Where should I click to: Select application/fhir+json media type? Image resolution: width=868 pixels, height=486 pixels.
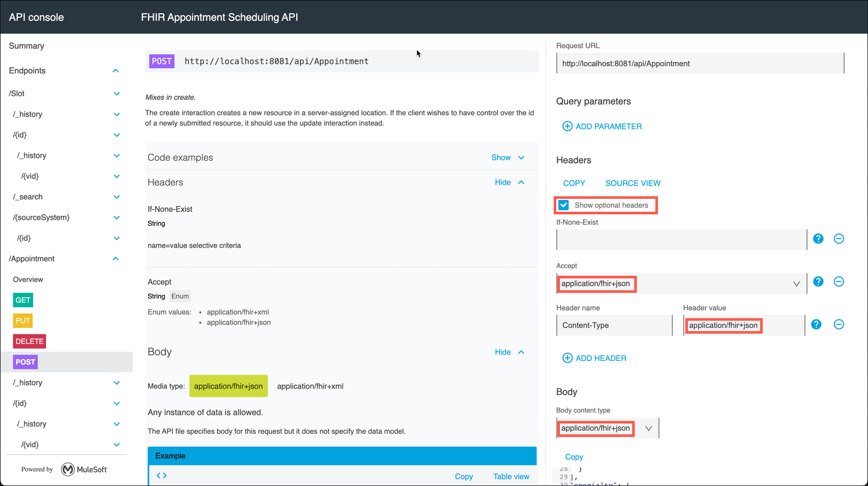(229, 386)
